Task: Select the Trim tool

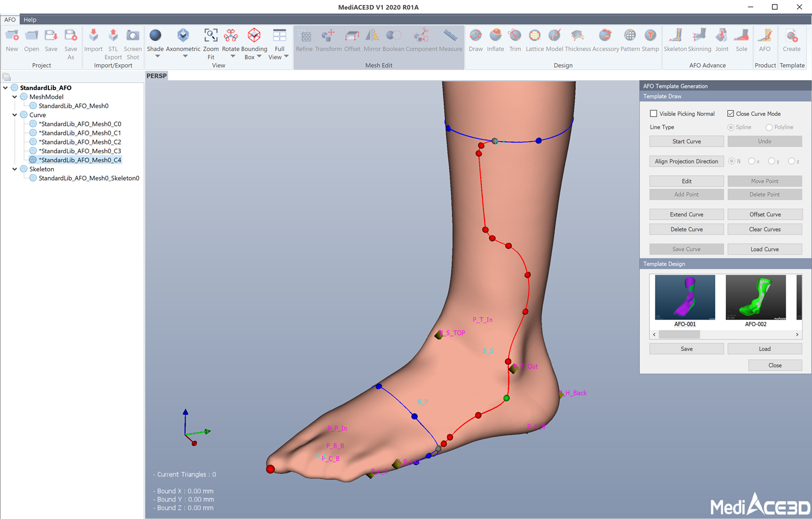Action: click(515, 36)
